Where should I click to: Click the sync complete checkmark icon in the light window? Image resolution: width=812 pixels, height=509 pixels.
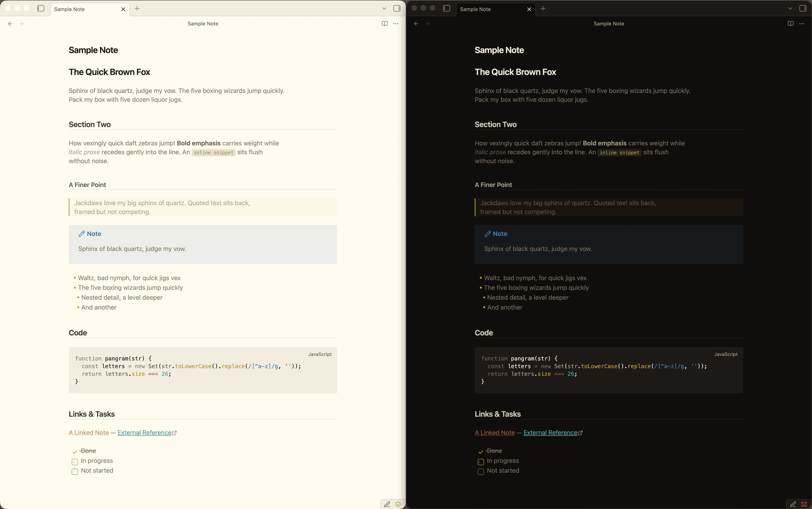[398, 504]
